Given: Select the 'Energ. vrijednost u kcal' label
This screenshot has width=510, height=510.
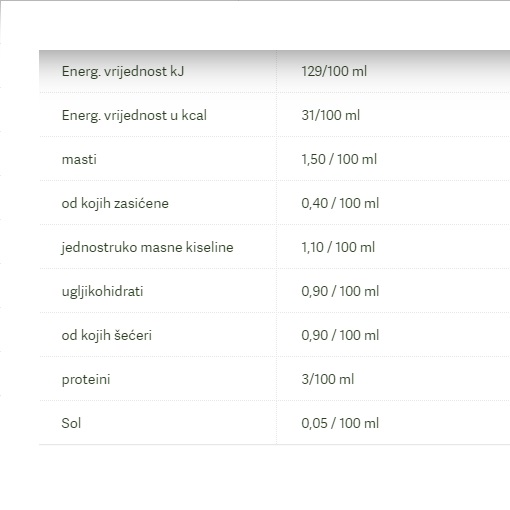Looking at the screenshot, I should point(134,116).
